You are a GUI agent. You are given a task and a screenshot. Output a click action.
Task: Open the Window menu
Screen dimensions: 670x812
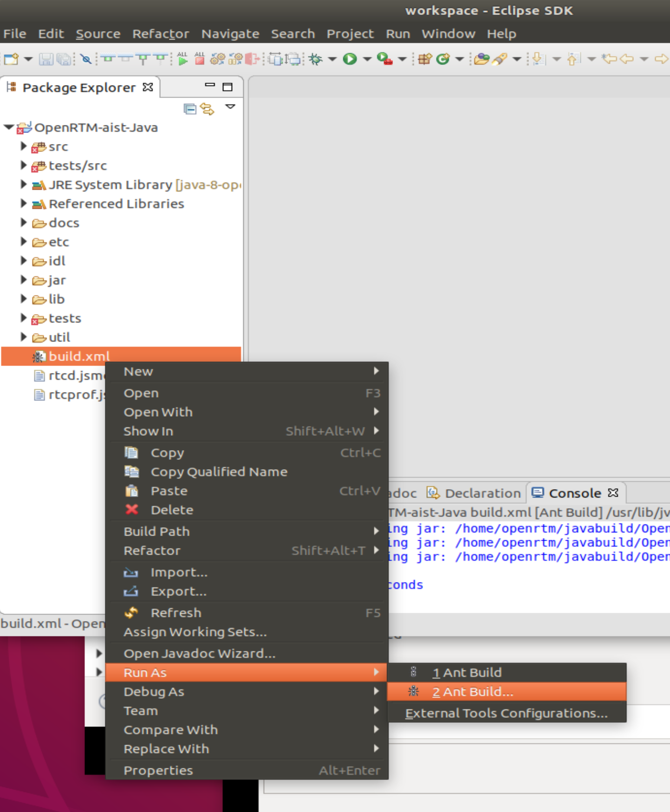pos(449,33)
